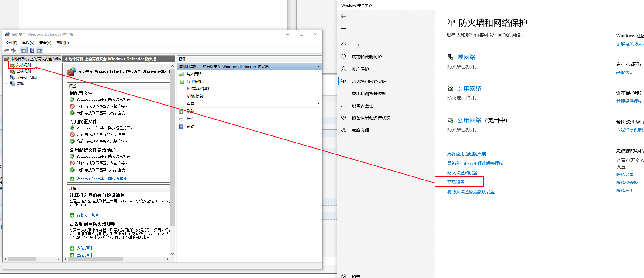Click the console tree horizontal scrollbar

click(22, 259)
